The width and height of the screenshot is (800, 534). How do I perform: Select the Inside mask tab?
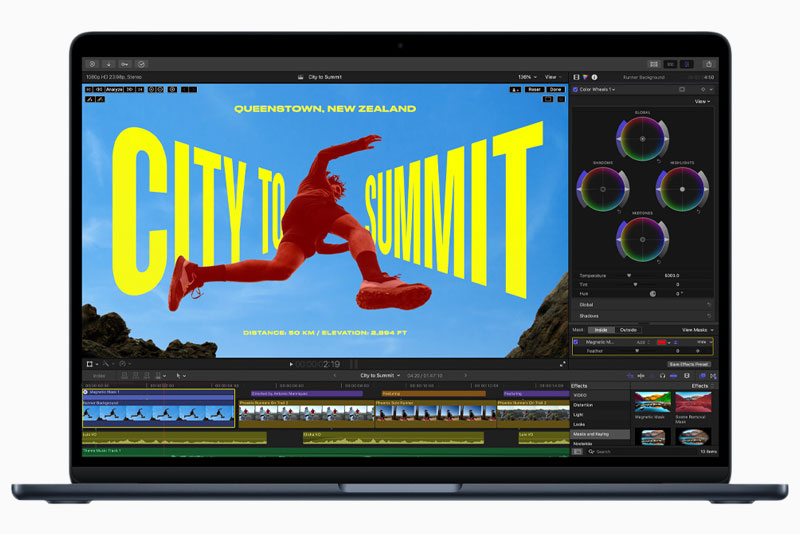(601, 329)
